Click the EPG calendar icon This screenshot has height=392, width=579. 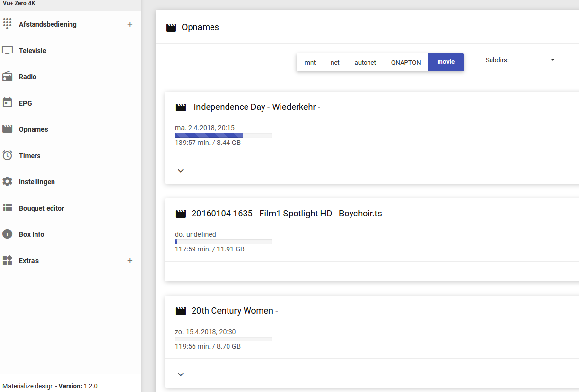[7, 103]
